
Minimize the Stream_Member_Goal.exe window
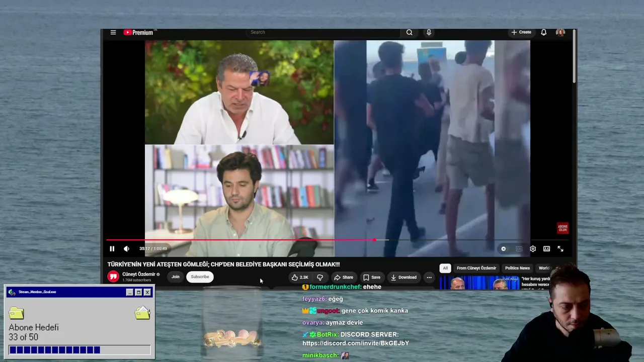[x=130, y=292]
